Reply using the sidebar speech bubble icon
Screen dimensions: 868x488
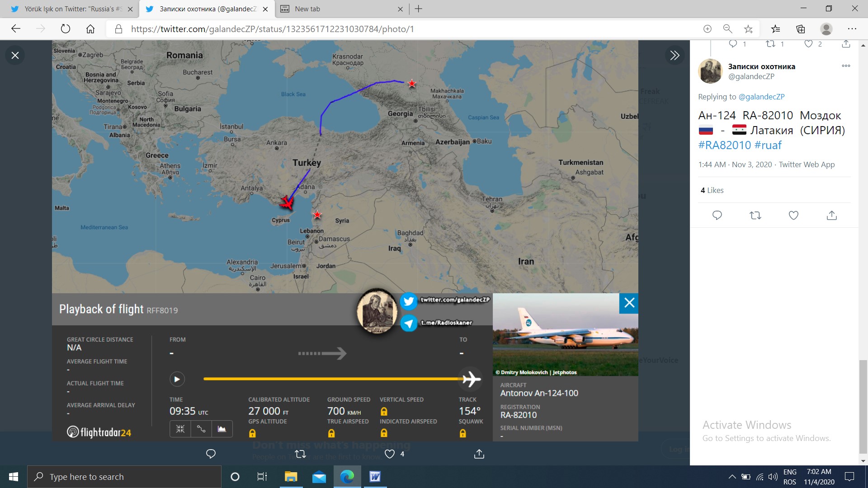click(717, 216)
